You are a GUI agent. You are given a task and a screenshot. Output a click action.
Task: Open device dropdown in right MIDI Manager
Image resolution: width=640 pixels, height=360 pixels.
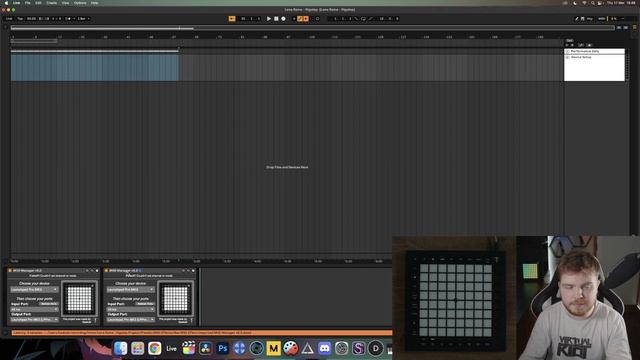click(131, 289)
